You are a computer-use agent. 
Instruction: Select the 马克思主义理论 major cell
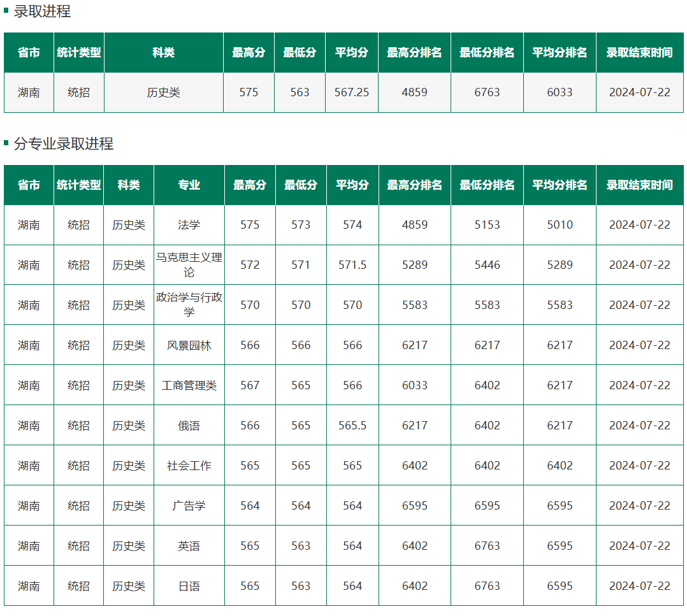tap(189, 265)
